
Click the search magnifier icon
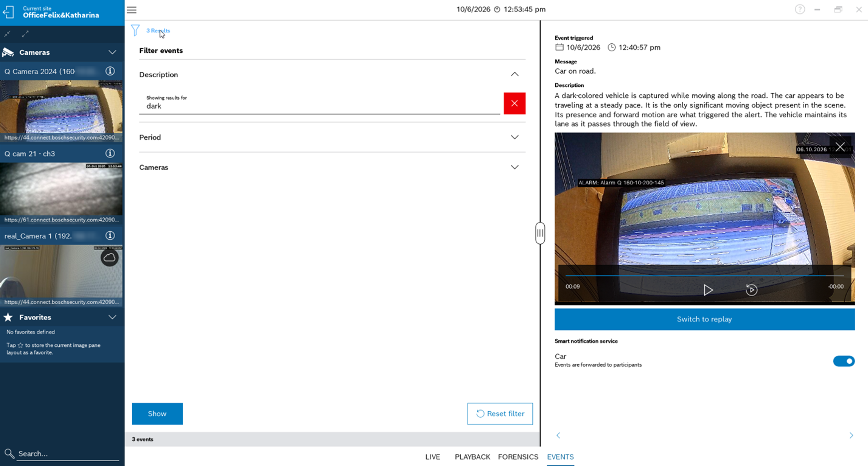pos(9,454)
